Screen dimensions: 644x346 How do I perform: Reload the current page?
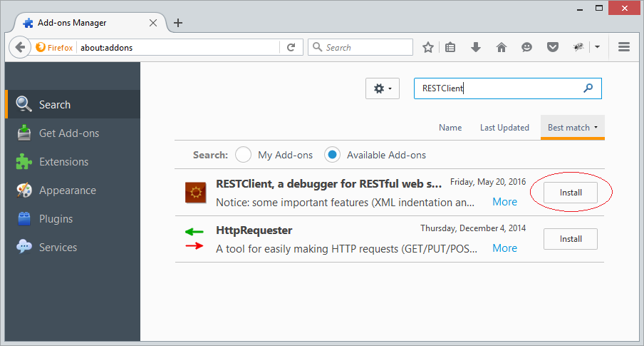tap(291, 47)
